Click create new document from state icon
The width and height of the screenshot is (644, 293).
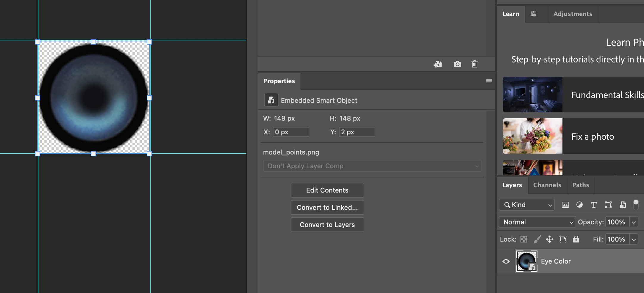click(x=438, y=64)
